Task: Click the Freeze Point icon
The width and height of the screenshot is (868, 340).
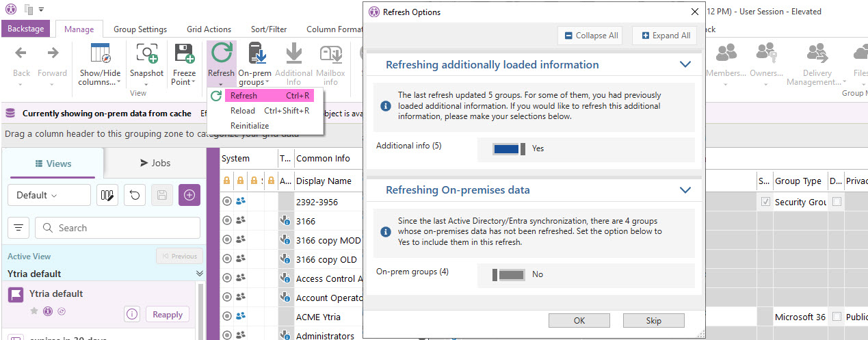Action: 183,53
